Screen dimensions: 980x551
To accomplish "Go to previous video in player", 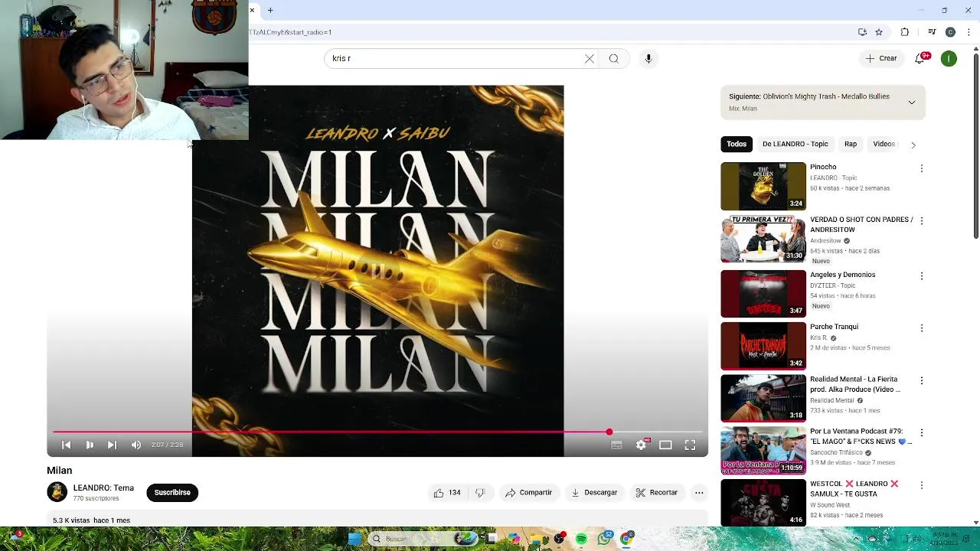I will tap(66, 445).
